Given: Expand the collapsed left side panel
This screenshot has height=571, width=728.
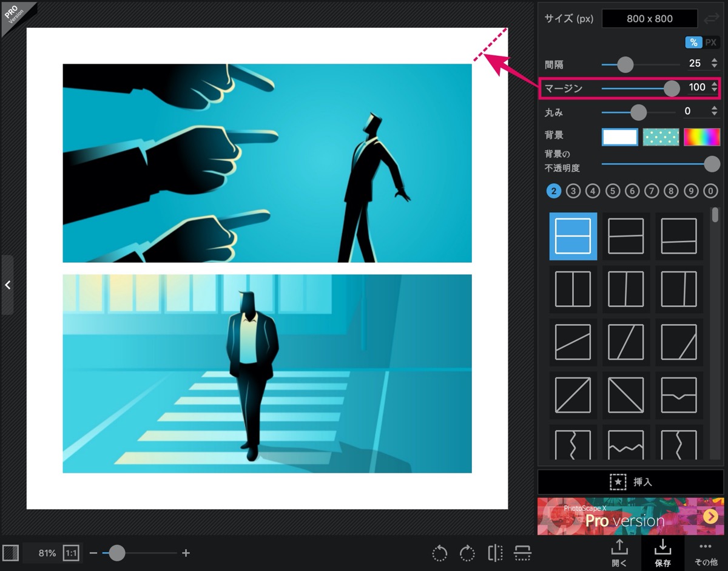Looking at the screenshot, I should point(7,285).
